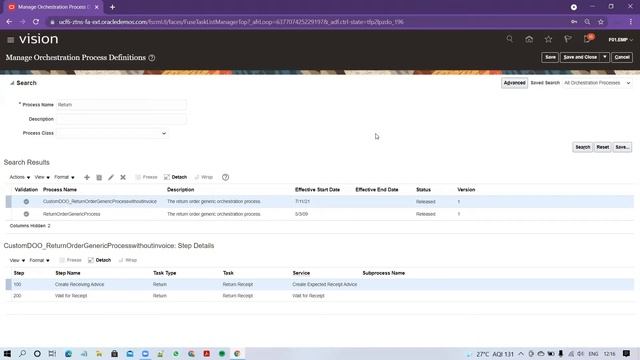Select step 200 Wait for Receipt
The width and height of the screenshot is (640, 360).
tap(320, 296)
